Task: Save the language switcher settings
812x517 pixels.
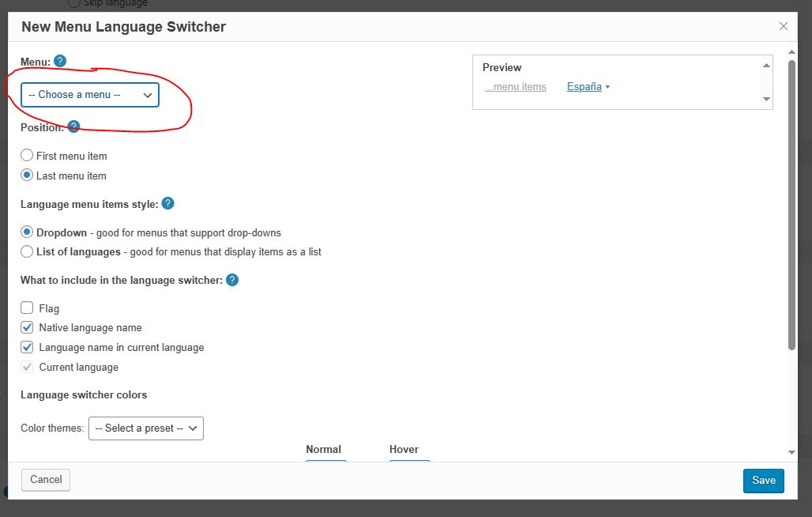Action: tap(763, 480)
